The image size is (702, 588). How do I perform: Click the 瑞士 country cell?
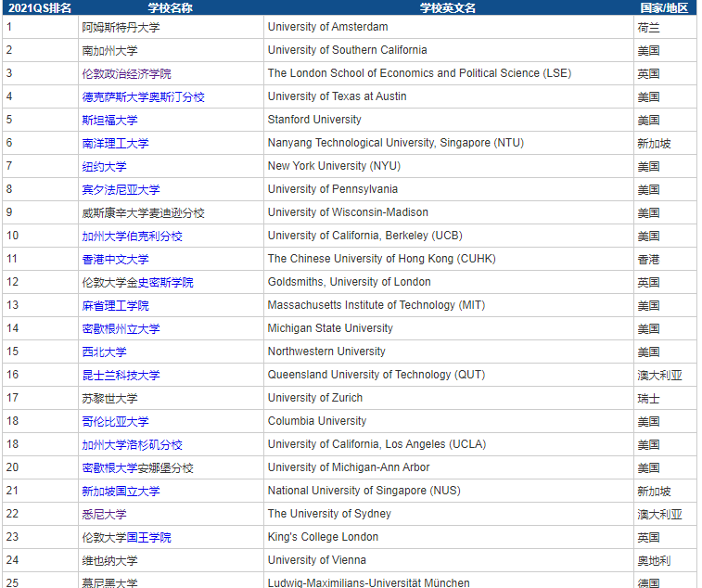665,398
